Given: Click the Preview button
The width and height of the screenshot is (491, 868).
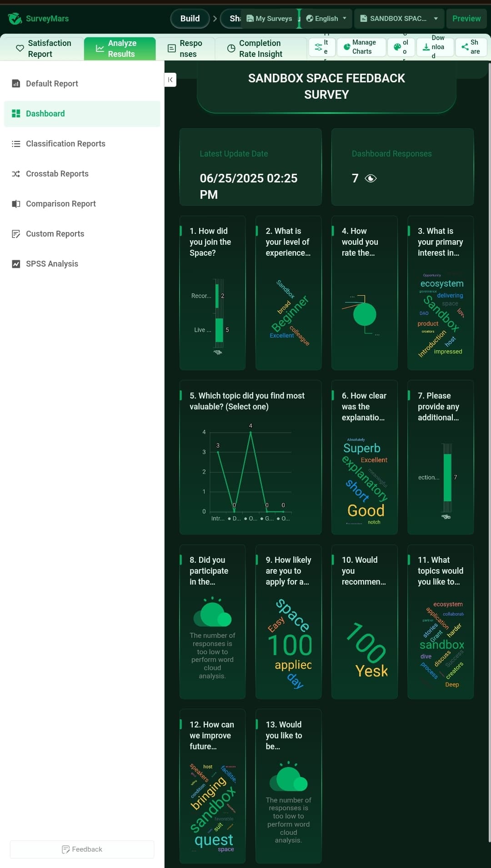Looking at the screenshot, I should point(466,19).
